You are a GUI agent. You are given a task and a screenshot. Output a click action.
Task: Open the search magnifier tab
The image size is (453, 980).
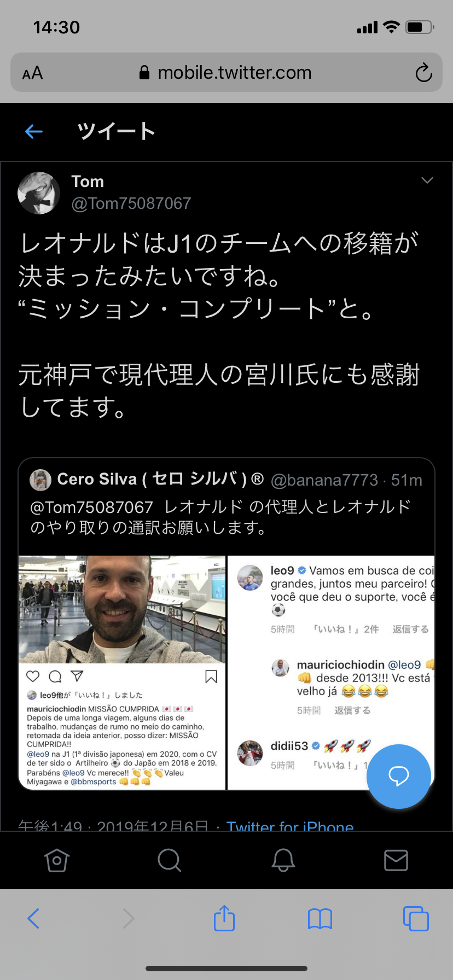(170, 860)
